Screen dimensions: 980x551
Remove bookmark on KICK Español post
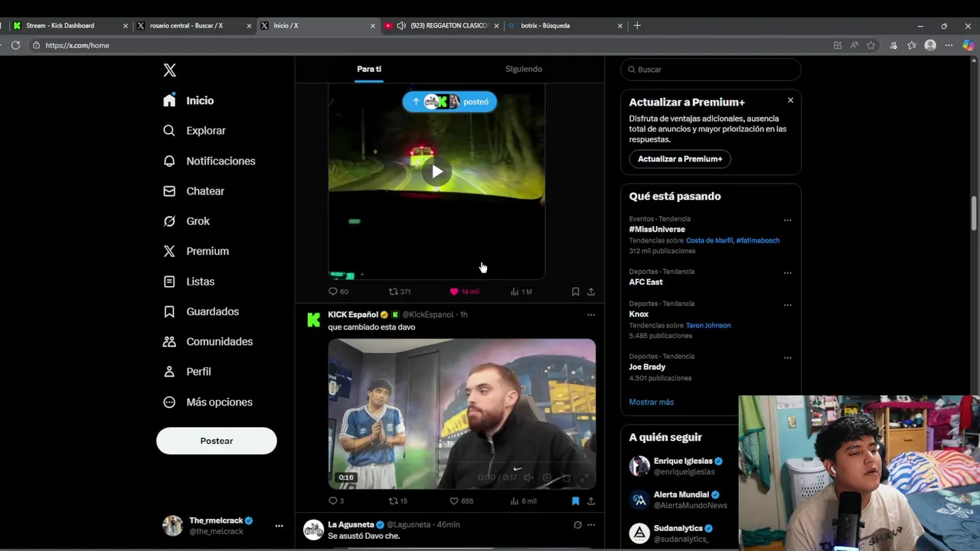575,501
